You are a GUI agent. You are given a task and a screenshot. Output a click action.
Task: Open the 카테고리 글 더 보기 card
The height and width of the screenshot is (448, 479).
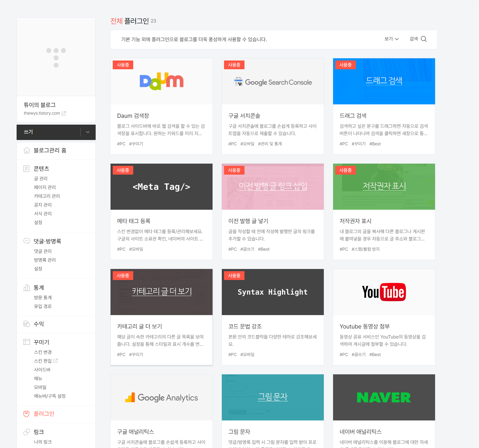point(162,317)
